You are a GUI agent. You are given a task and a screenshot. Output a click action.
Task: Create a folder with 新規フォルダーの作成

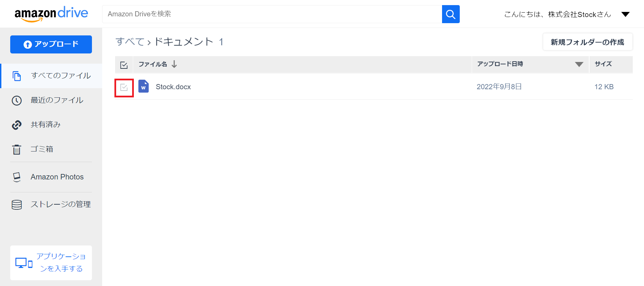[x=587, y=42]
